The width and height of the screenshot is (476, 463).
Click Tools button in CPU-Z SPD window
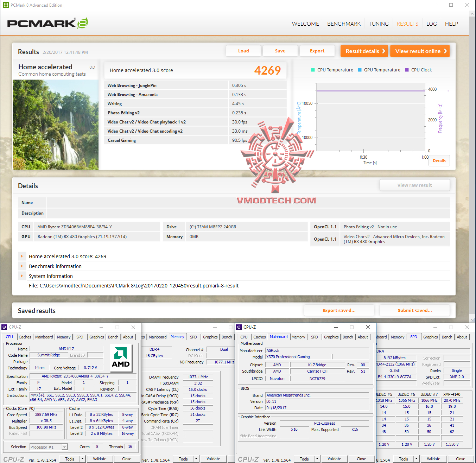coord(404,459)
